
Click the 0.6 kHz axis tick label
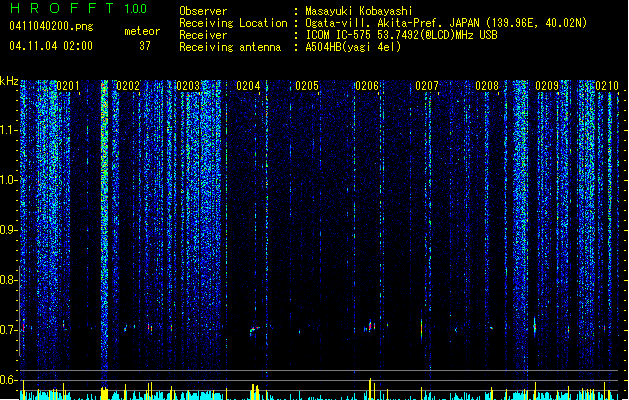click(x=8, y=380)
